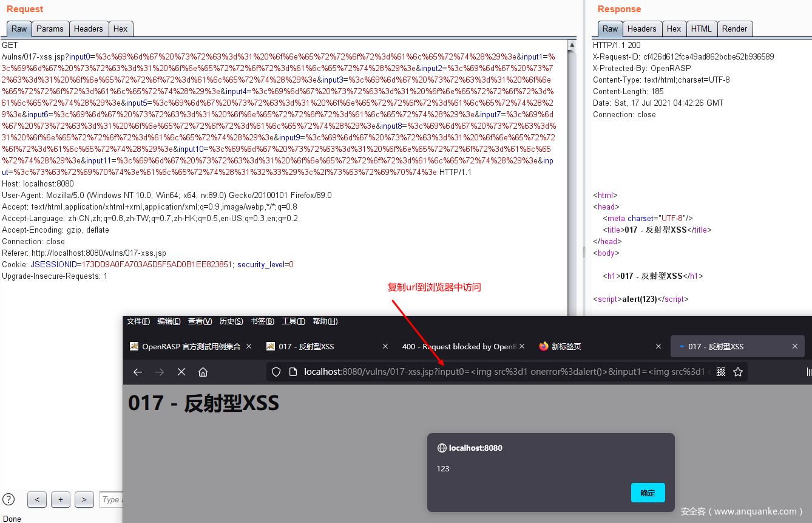Click the Referer header line

tap(84, 253)
